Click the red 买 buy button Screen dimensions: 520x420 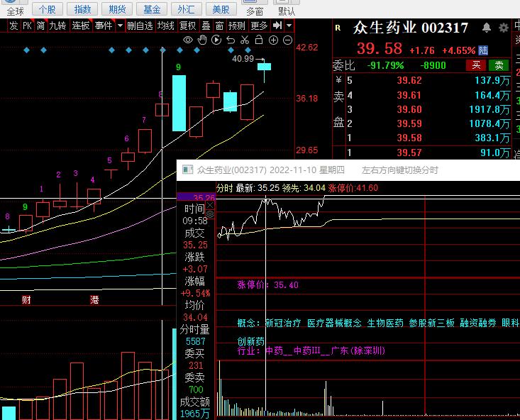[476, 65]
